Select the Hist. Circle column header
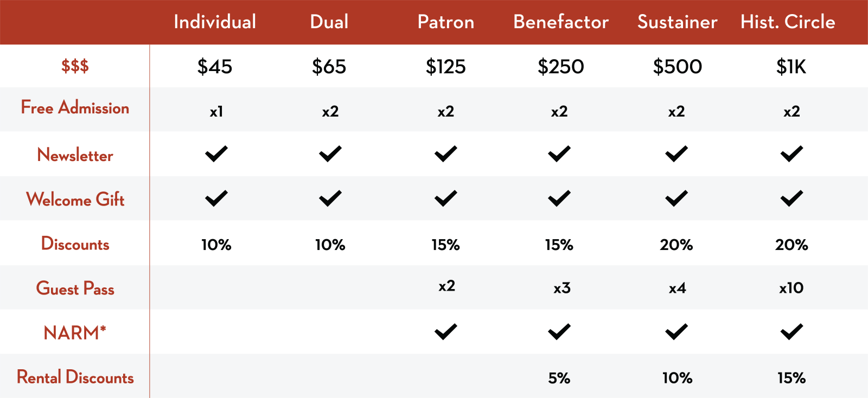The width and height of the screenshot is (868, 398). (788, 22)
